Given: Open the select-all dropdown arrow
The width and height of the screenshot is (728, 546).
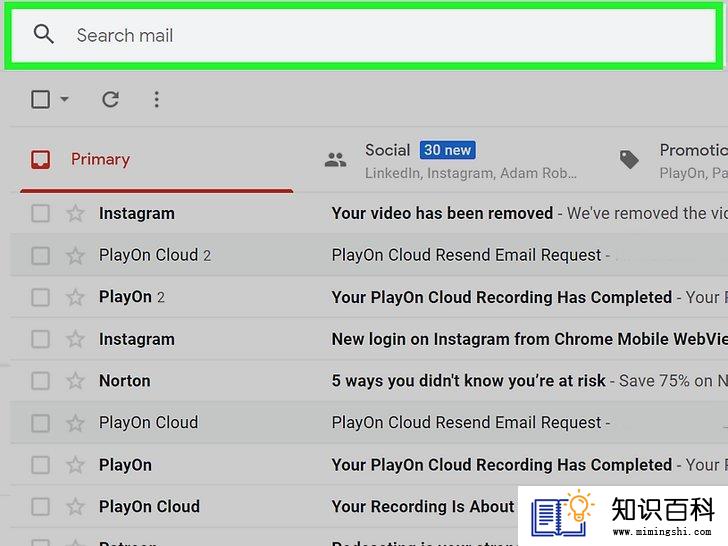Looking at the screenshot, I should point(65,99).
